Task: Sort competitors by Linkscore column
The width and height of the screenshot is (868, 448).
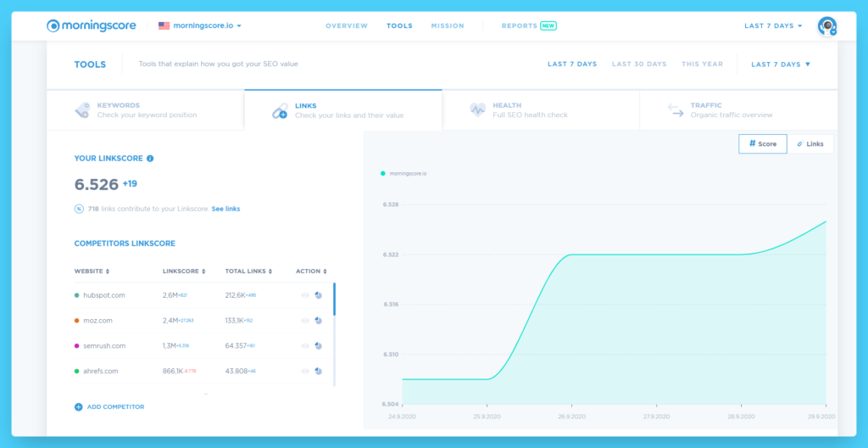Action: pyautogui.click(x=184, y=272)
